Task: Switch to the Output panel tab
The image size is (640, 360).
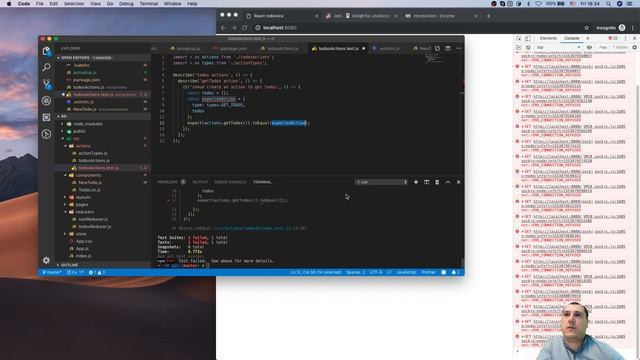Action: (x=200, y=182)
